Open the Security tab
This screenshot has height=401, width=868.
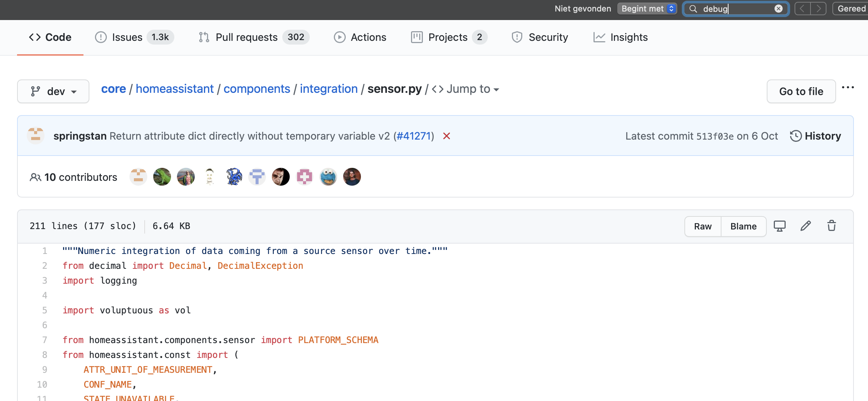[540, 37]
